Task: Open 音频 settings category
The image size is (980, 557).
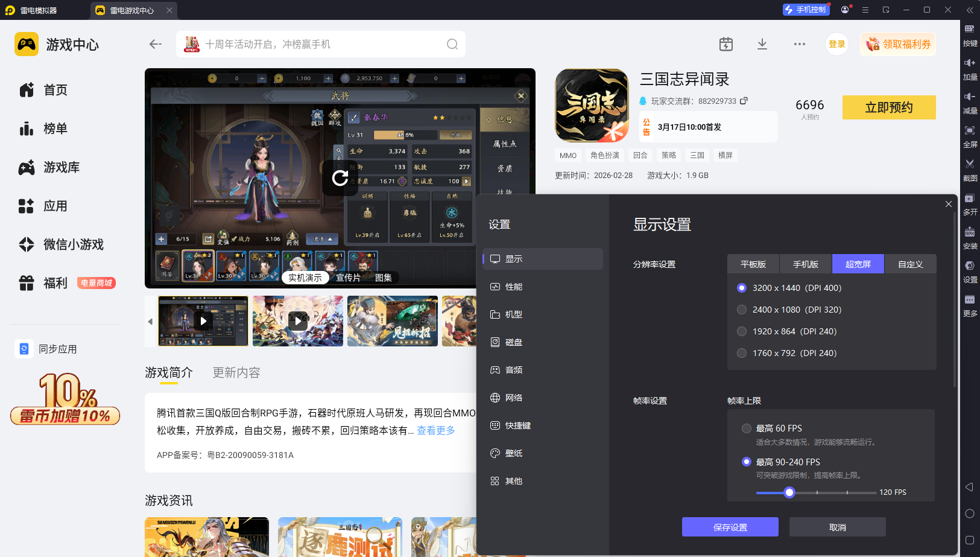Action: click(x=543, y=370)
